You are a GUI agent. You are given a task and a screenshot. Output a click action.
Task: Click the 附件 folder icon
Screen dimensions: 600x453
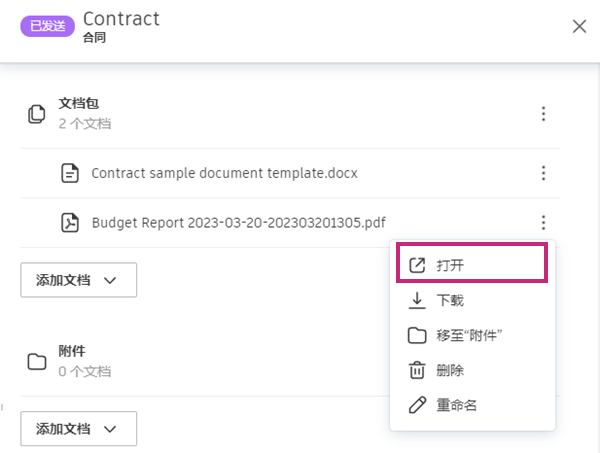tap(37, 361)
